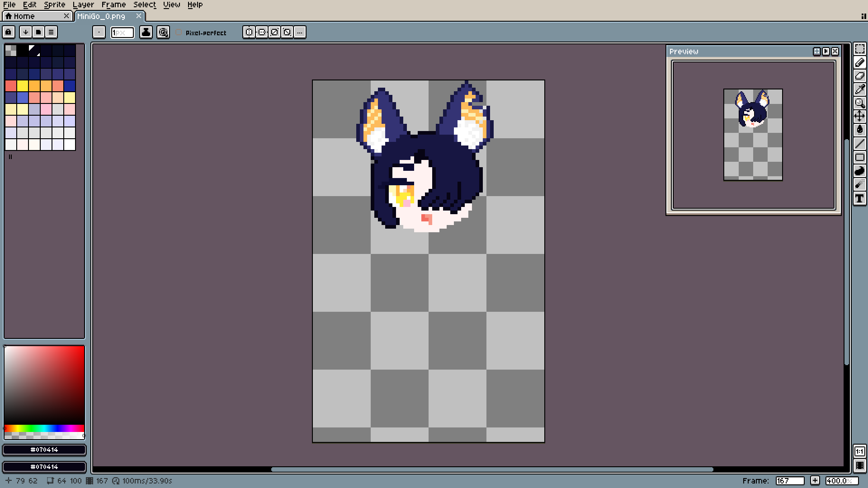
Task: Select the Text tool
Action: click(x=859, y=198)
